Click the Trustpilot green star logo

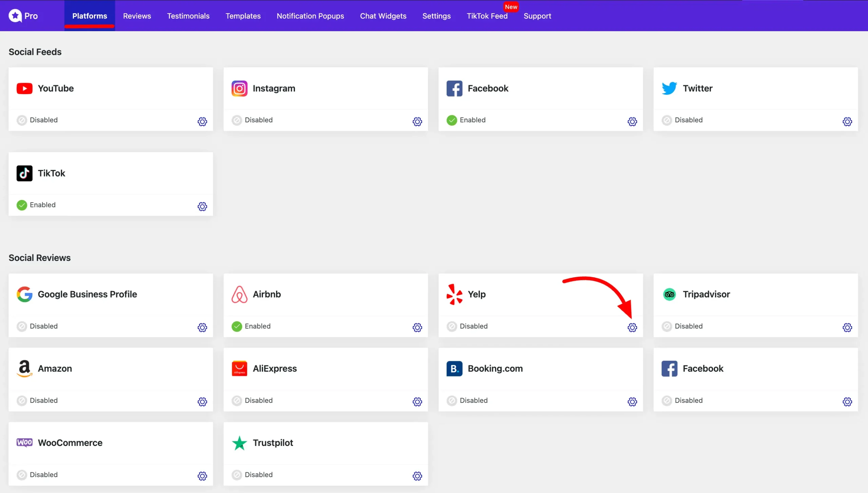pos(239,443)
